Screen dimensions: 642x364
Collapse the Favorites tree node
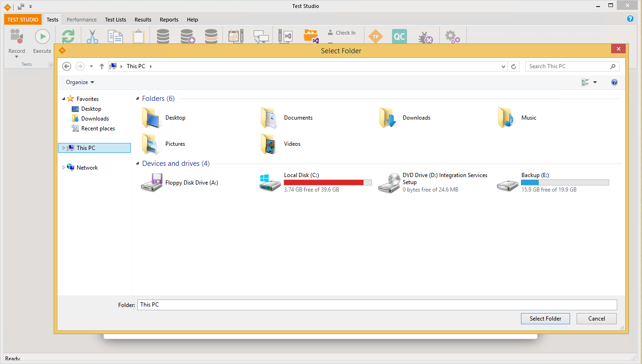point(64,99)
